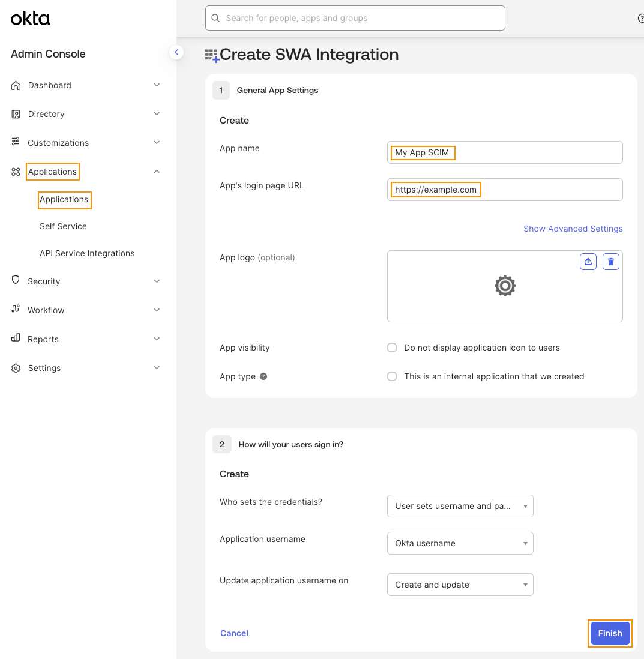This screenshot has width=644, height=659.
Task: Click the How will your users sign in header
Action: tap(291, 444)
